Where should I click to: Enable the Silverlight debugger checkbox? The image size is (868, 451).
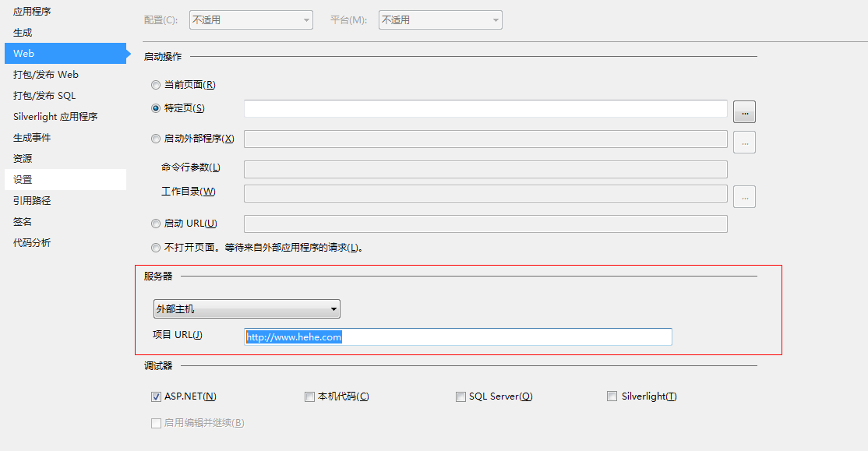pos(612,396)
